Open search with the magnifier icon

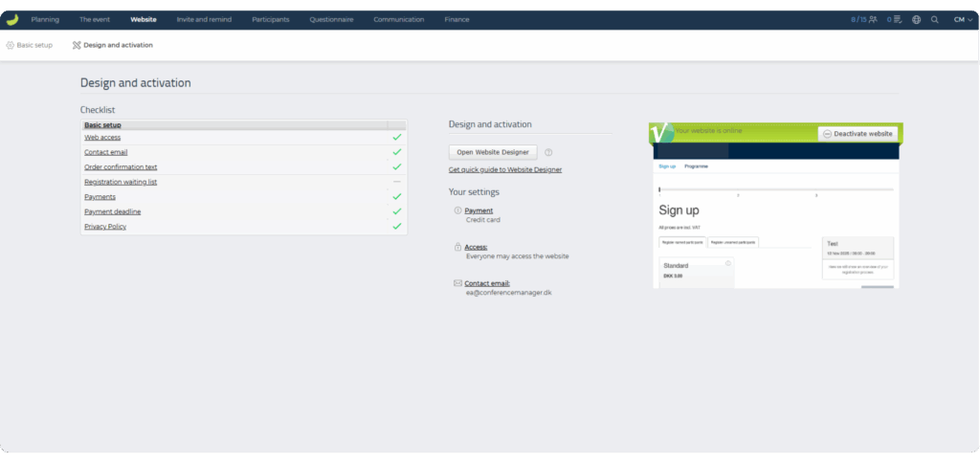pos(935,19)
